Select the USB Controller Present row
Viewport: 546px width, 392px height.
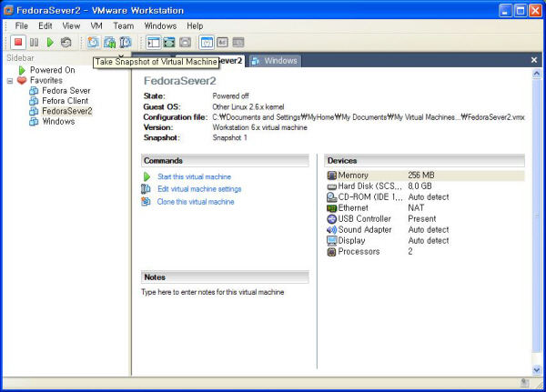click(426, 219)
